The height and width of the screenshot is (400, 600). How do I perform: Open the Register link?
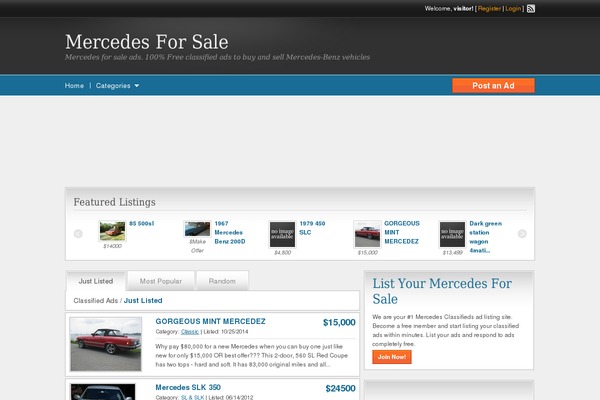pyautogui.click(x=489, y=8)
